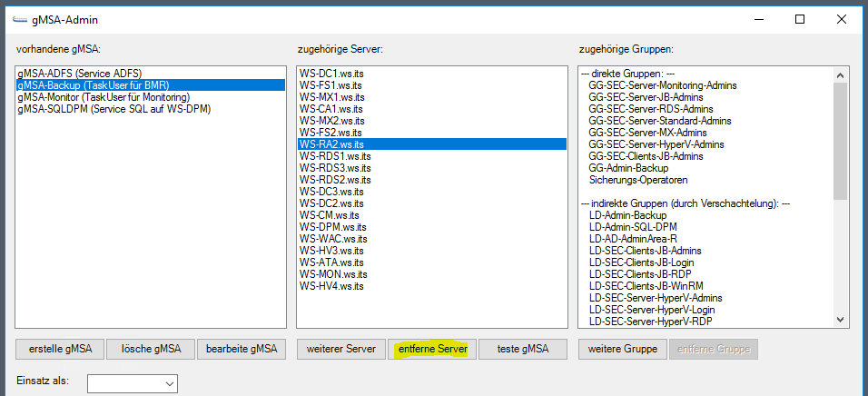Select server WS-RDS3.ws.its
This screenshot has width=868, height=396.
(432, 168)
